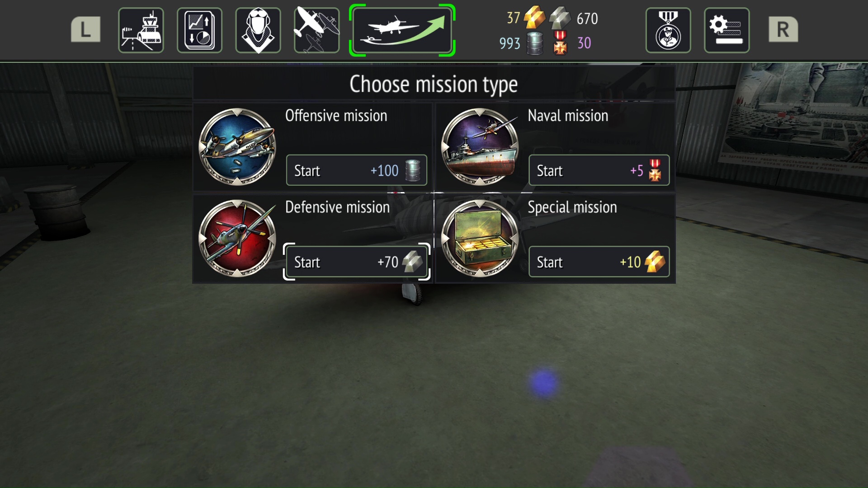Open the statistics charts menu

click(x=199, y=30)
